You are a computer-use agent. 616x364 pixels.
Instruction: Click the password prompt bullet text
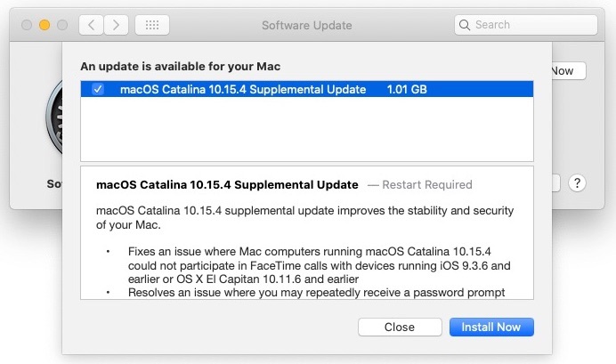coord(316,293)
